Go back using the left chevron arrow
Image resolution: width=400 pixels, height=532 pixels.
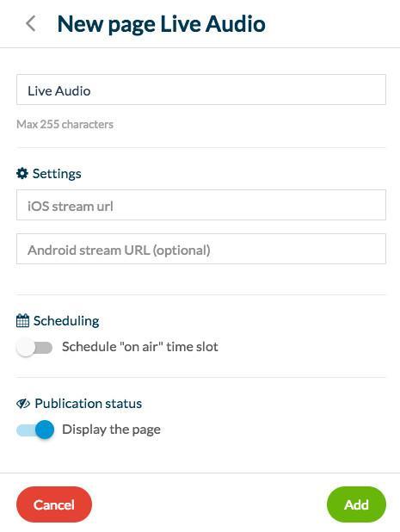pyautogui.click(x=30, y=24)
